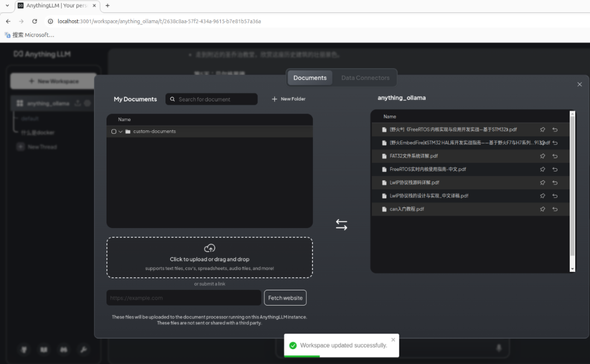Click the website link URL input field
The width and height of the screenshot is (590, 364).
click(x=184, y=298)
